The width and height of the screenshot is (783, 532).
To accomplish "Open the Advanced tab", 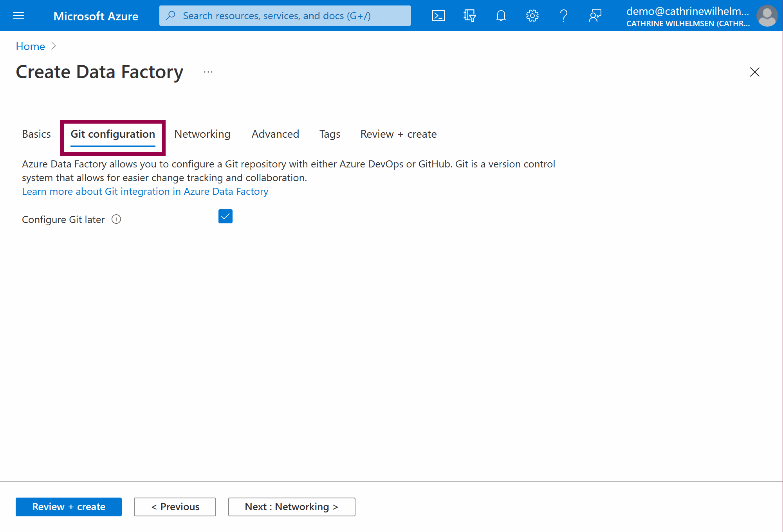I will coord(275,134).
